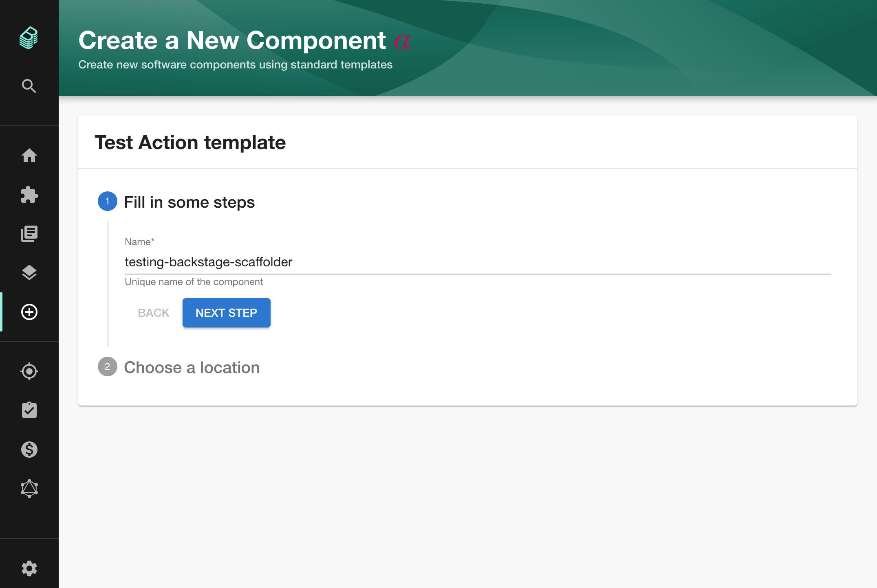Click the Back button
This screenshot has height=588, width=877.
tap(153, 313)
